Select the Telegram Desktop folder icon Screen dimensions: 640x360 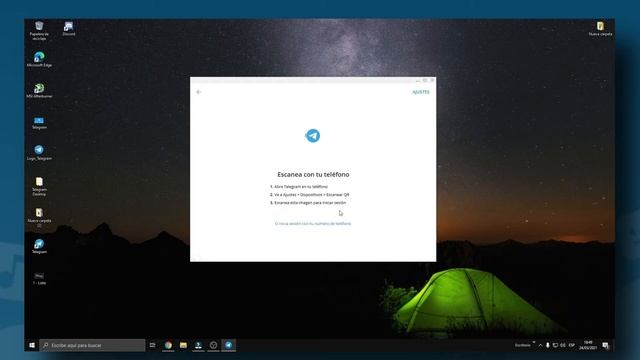click(39, 186)
